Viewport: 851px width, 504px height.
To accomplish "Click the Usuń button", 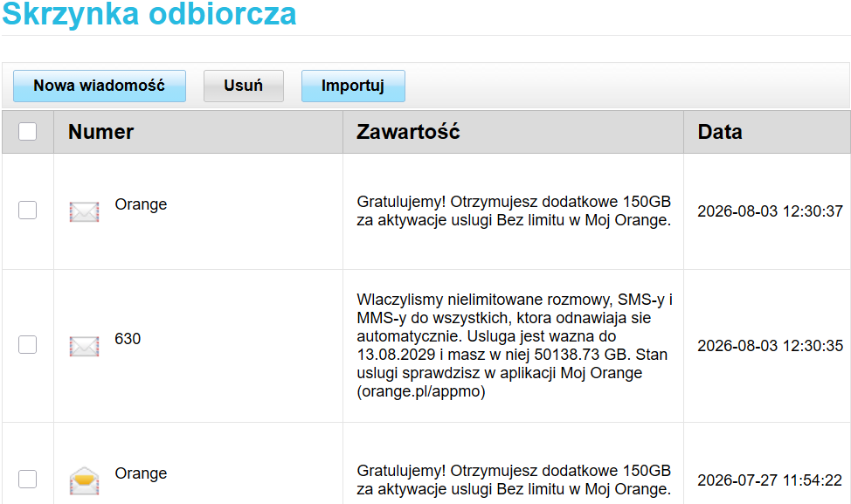I will click(x=243, y=86).
